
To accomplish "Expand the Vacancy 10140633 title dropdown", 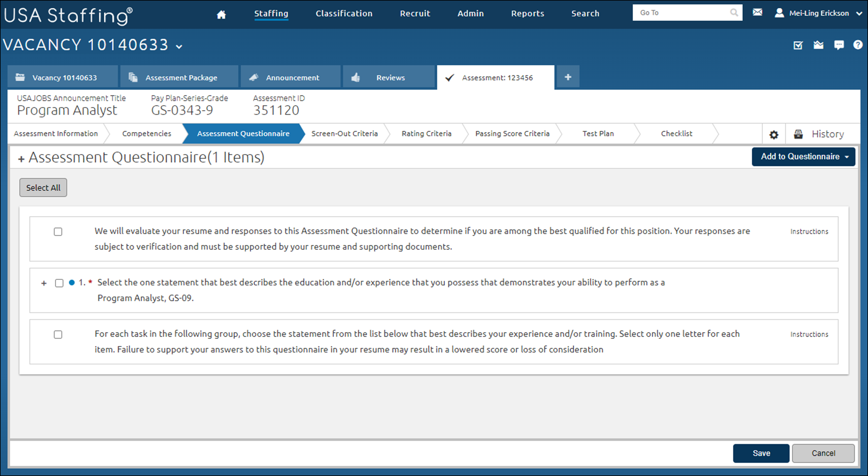I will (179, 46).
